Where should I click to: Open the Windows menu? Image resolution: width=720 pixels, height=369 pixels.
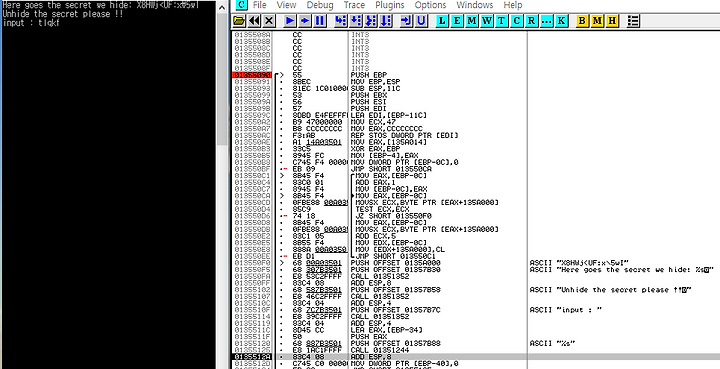tap(475, 5)
